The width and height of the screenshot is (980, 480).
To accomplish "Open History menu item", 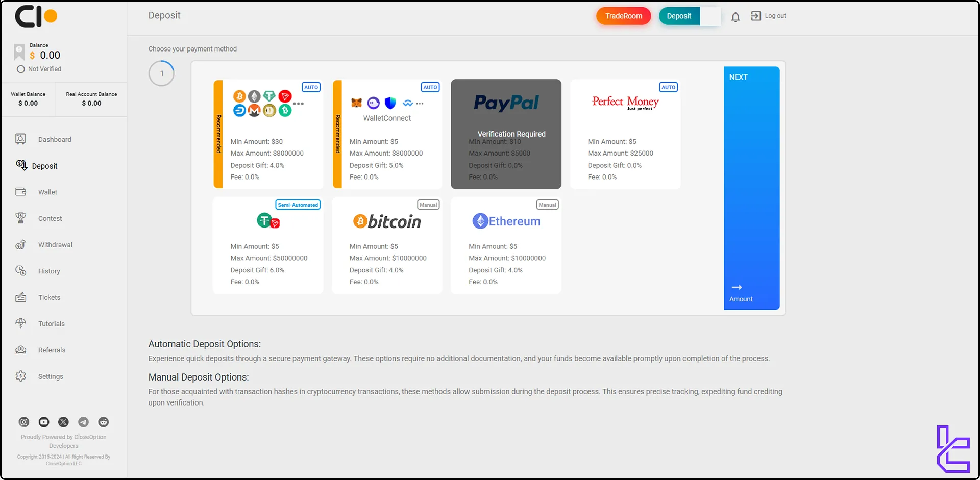I will click(x=49, y=271).
